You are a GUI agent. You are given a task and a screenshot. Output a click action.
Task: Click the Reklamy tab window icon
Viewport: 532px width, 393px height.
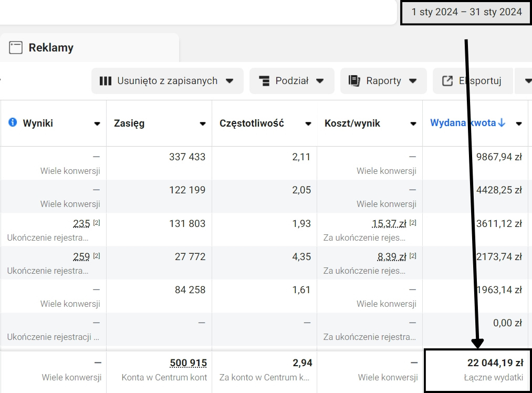(x=16, y=48)
